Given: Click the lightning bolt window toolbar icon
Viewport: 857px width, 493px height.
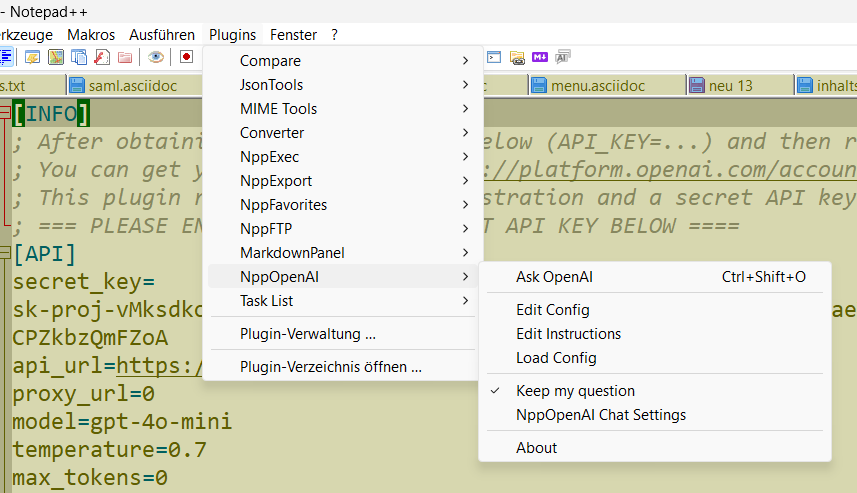Looking at the screenshot, I should click(32, 57).
